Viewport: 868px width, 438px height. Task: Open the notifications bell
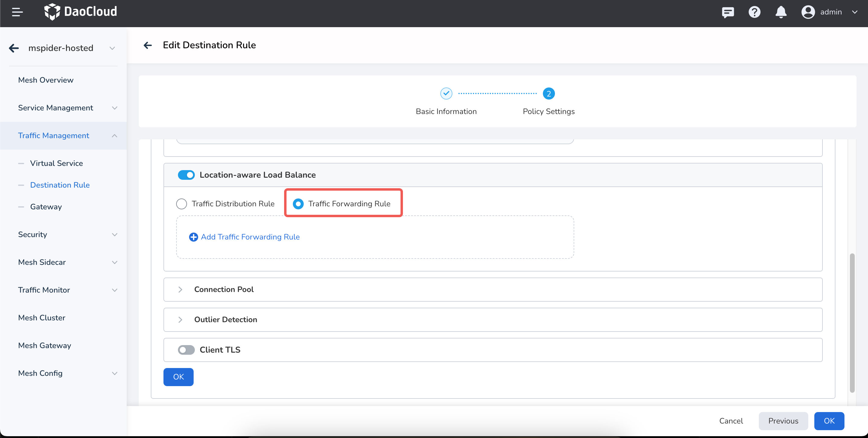(x=781, y=12)
